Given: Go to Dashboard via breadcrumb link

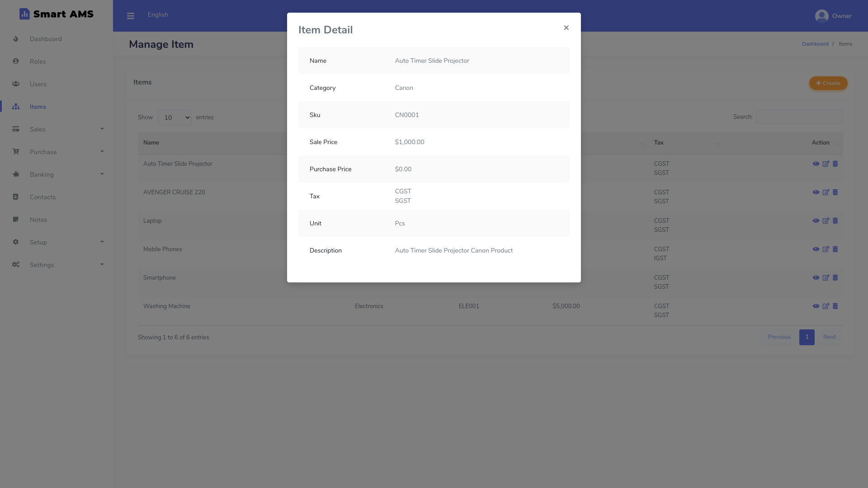Looking at the screenshot, I should coord(816,43).
